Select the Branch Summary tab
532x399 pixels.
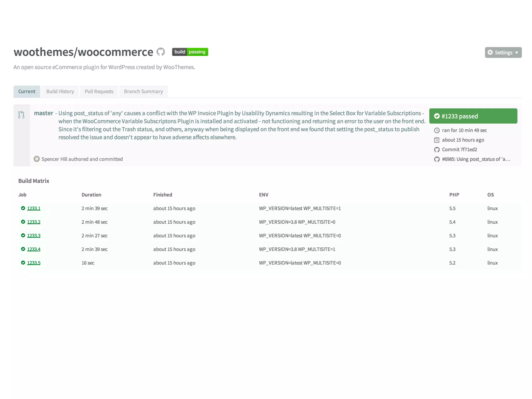pos(143,91)
